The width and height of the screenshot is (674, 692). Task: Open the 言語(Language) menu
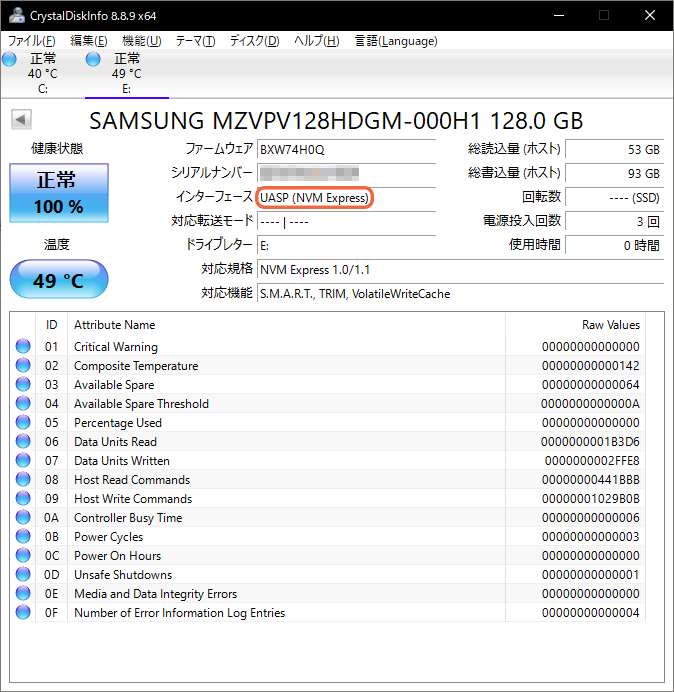[396, 41]
